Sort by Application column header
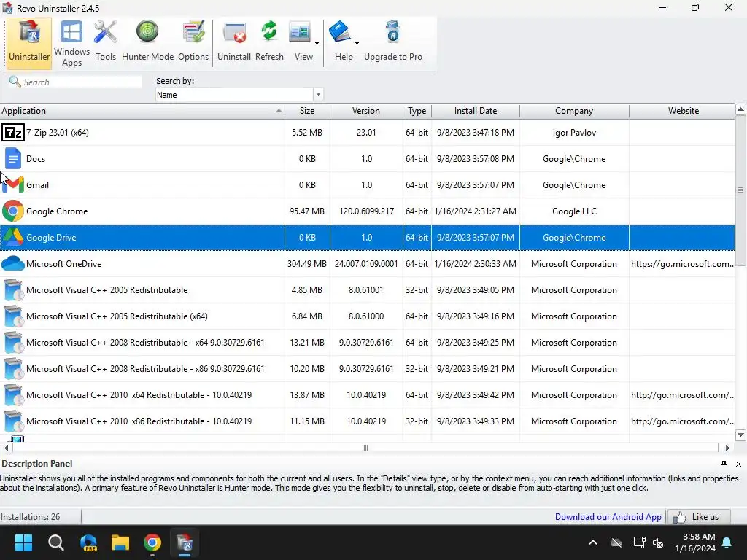 142,111
